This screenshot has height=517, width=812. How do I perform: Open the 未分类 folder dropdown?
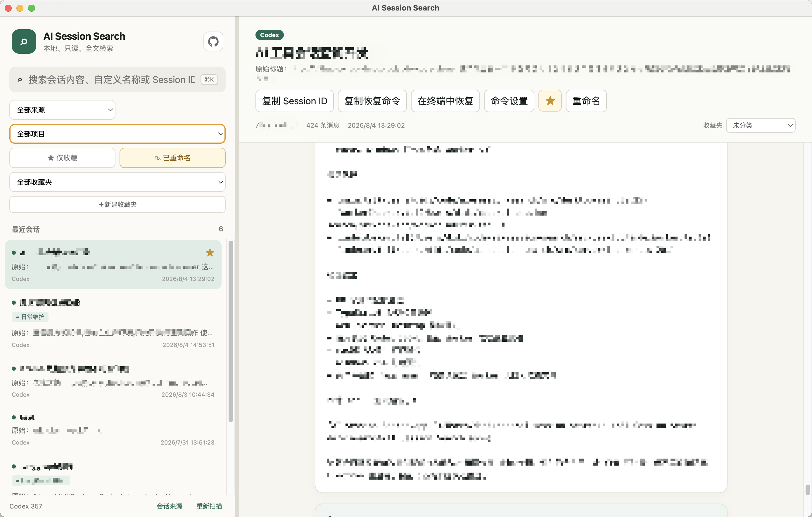pos(760,125)
